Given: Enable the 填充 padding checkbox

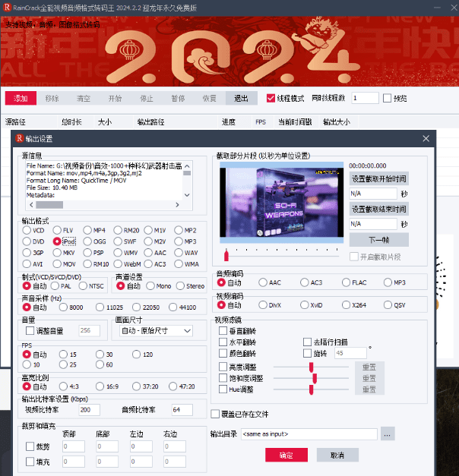Looking at the screenshot, I should [x=30, y=462].
